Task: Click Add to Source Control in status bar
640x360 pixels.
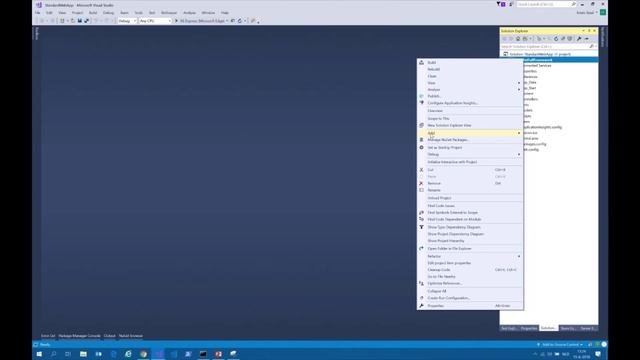Action: coord(560,345)
